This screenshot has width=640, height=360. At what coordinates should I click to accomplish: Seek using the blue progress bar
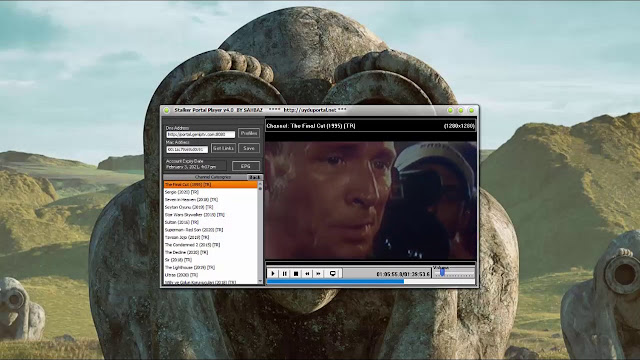point(371,281)
